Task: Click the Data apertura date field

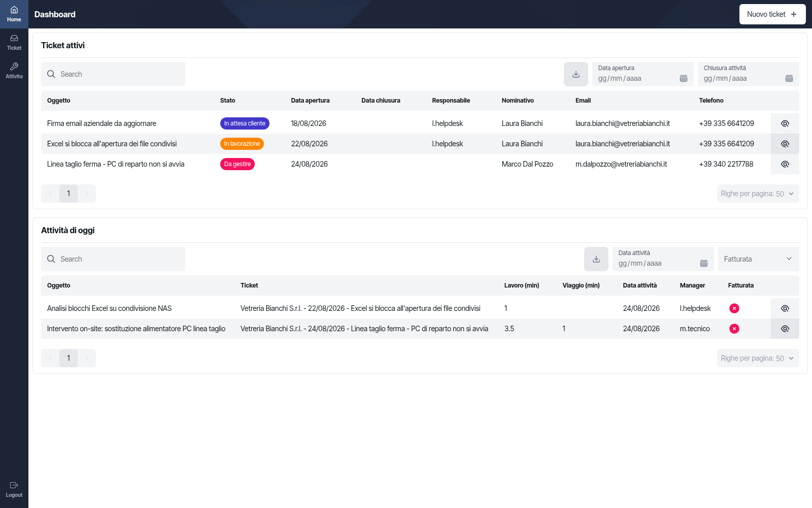Action: 643,74
